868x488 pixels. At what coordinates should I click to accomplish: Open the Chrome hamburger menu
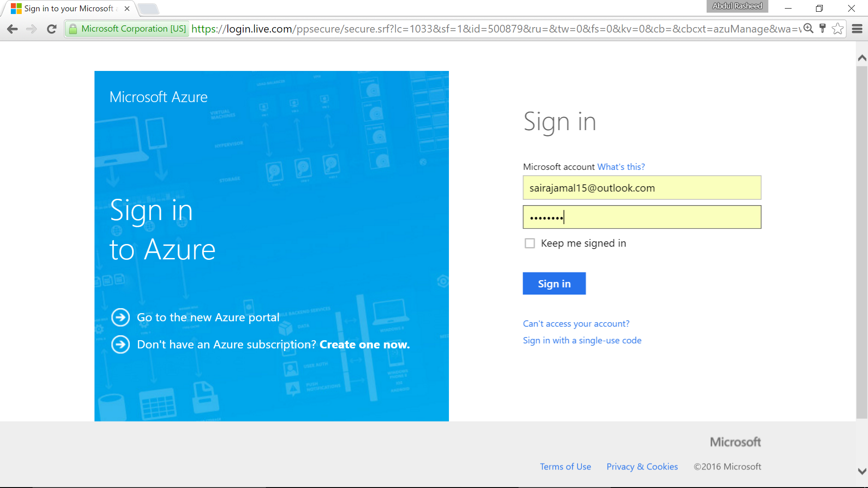pyautogui.click(x=857, y=28)
